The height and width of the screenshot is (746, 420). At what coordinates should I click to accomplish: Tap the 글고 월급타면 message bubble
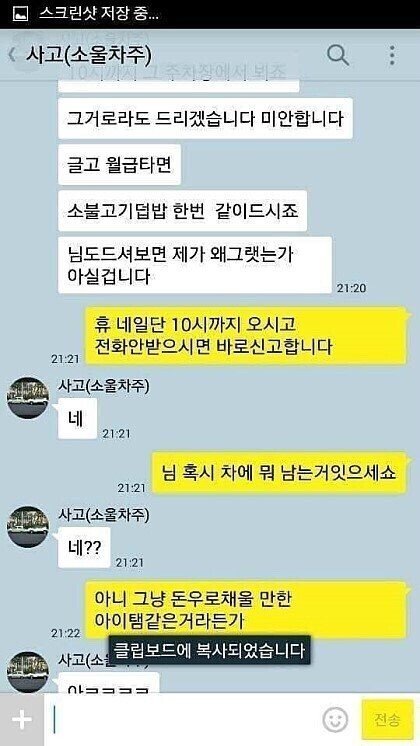click(x=119, y=165)
